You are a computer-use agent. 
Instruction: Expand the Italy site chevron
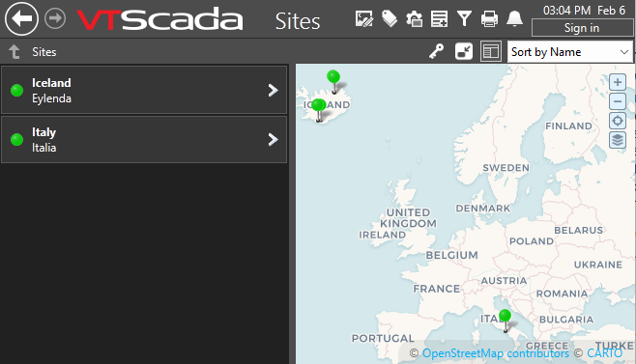pos(273,139)
